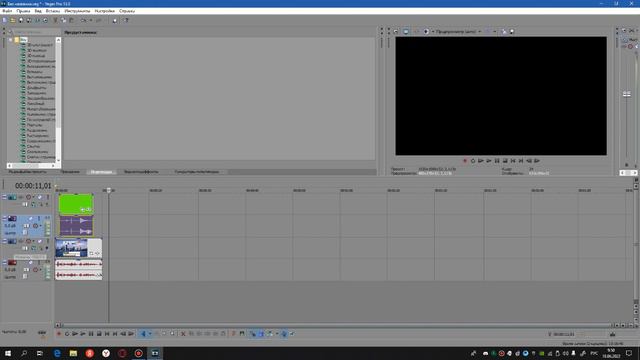Click the red X delete icon
The height and width of the screenshot is (360, 640).
pos(183,334)
